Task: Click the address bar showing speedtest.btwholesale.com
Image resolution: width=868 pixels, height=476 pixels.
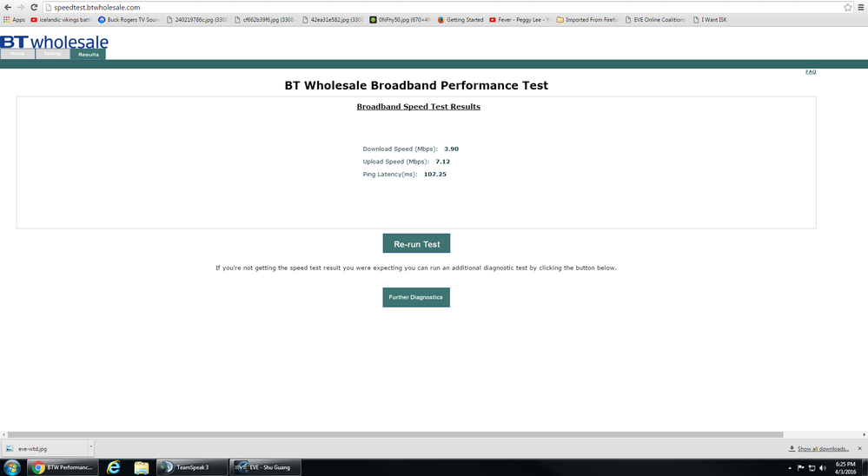Action: pos(443,7)
